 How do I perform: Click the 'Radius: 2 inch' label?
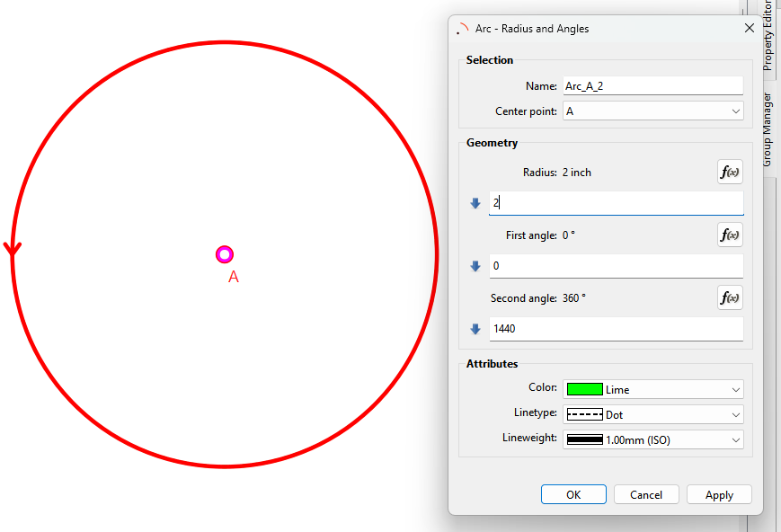click(557, 173)
